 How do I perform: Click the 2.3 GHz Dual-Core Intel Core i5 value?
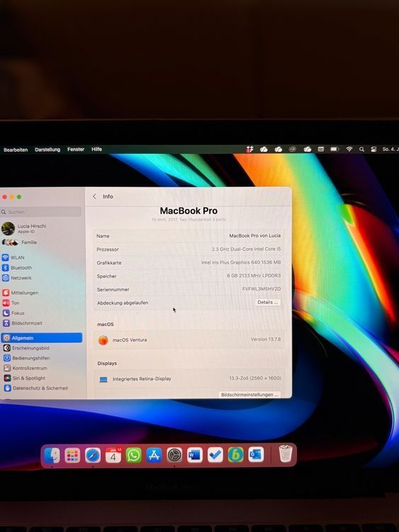[x=246, y=249]
